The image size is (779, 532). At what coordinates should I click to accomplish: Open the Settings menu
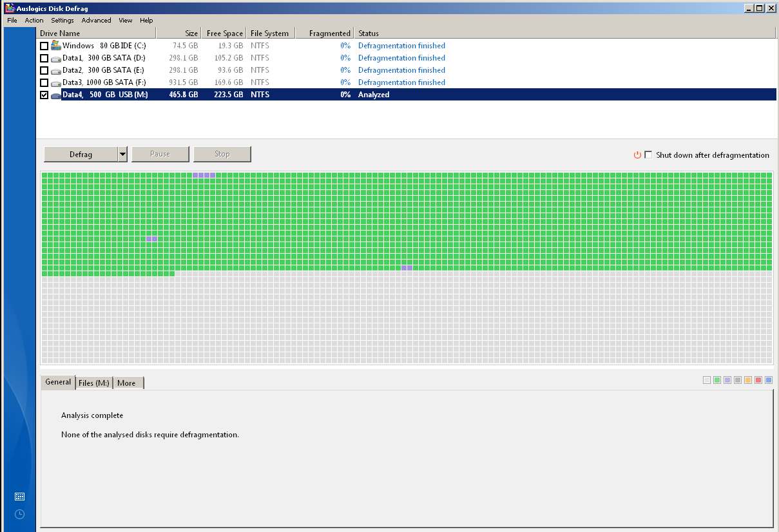pos(63,21)
